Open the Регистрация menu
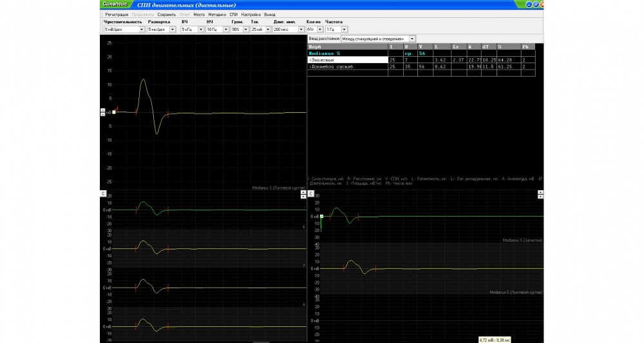Screen dimensions: 644x343 [x=117, y=14]
